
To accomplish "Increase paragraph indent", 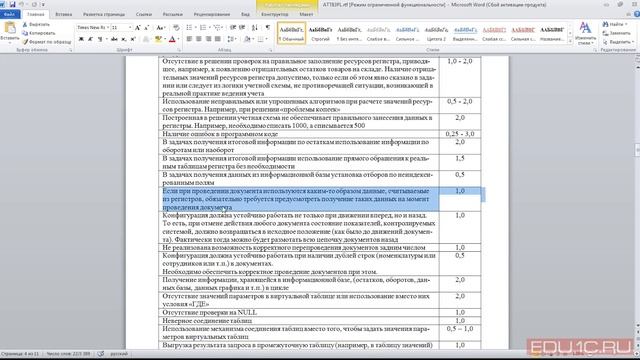I will point(242,27).
